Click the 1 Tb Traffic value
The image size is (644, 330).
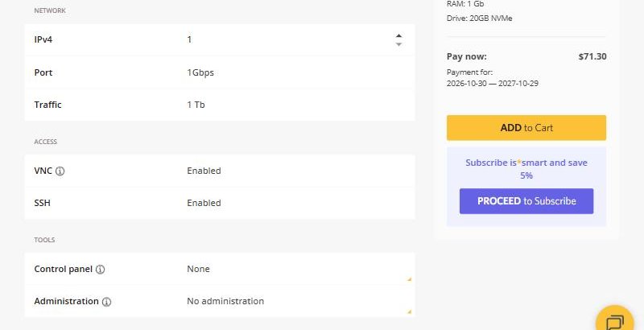(196, 105)
